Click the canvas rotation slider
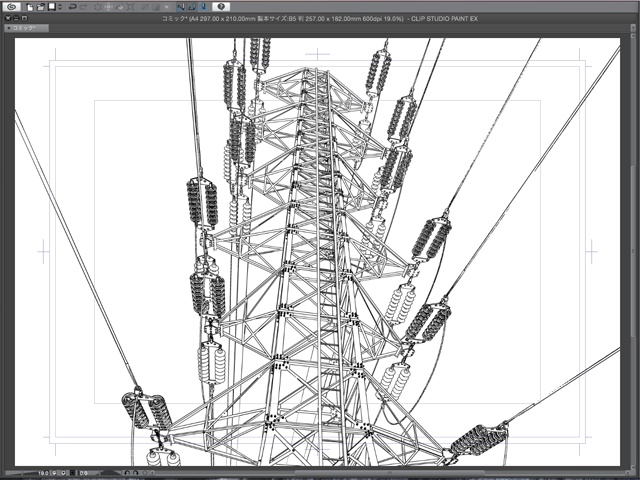 111,473
